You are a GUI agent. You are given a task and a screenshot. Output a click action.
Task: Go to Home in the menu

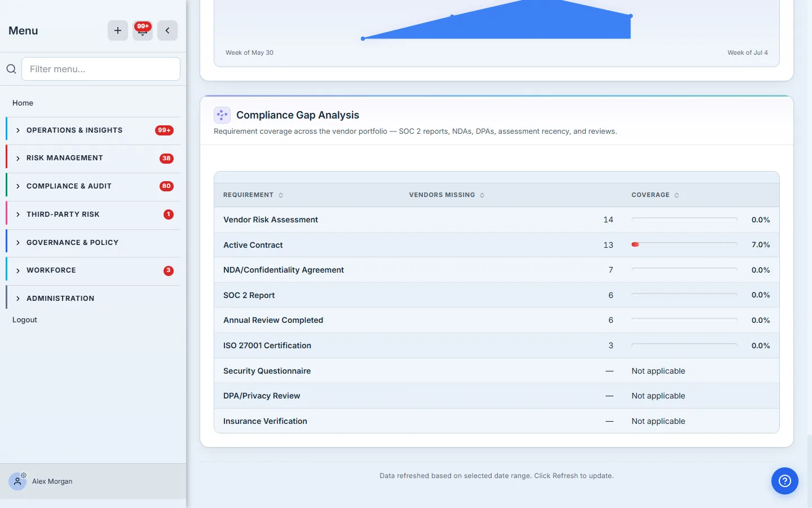point(23,103)
